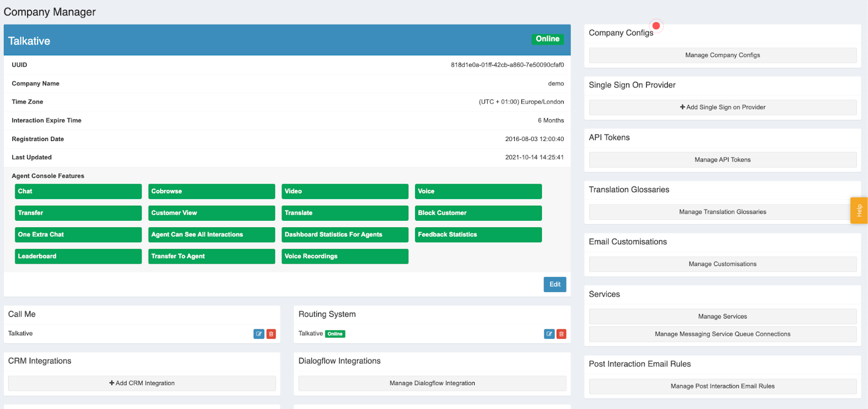This screenshot has width=868, height=409.
Task: Click the Feedback Statistics feature tag
Action: coord(478,235)
